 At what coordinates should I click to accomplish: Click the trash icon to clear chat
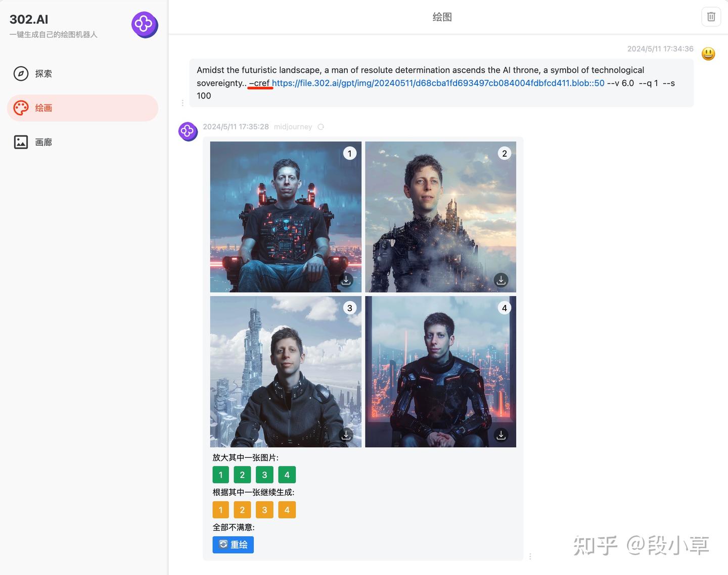tap(711, 17)
